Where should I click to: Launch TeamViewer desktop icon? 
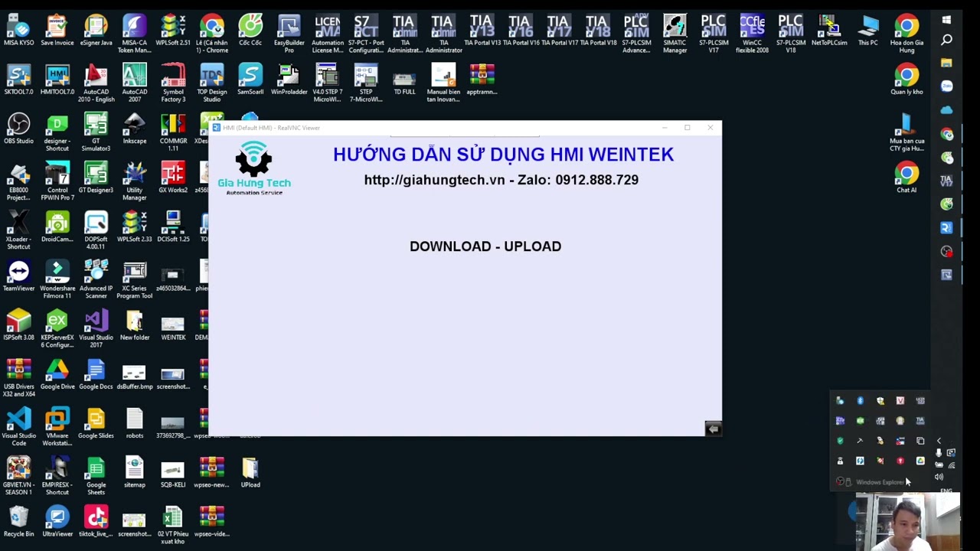[x=18, y=275]
